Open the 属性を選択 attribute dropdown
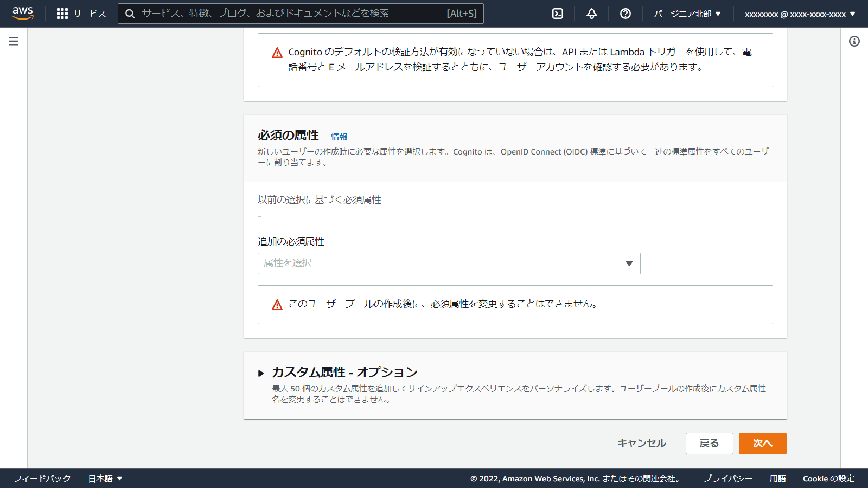The image size is (868, 488). [x=449, y=264]
